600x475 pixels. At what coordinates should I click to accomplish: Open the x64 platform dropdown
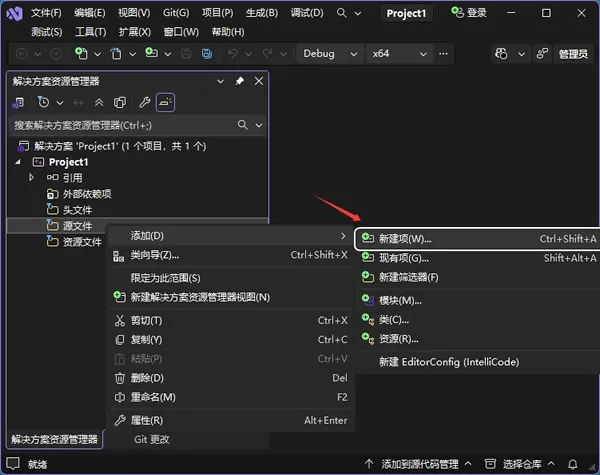(x=399, y=54)
